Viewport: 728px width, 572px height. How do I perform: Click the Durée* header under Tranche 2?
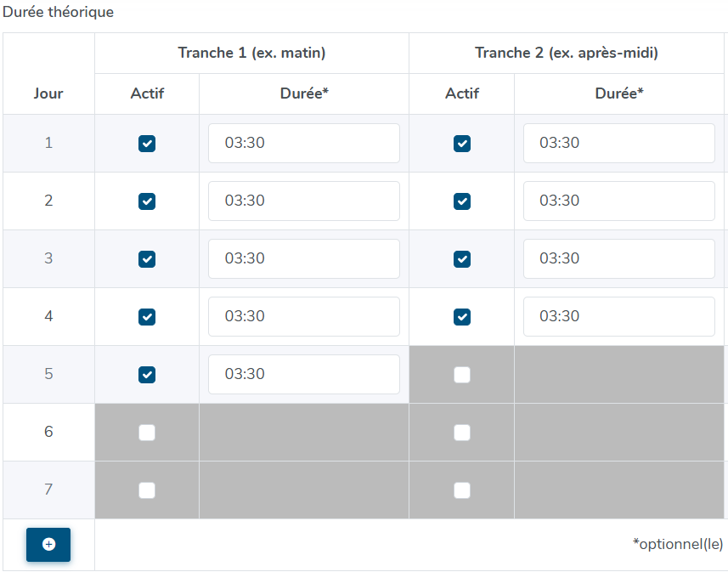click(x=619, y=93)
